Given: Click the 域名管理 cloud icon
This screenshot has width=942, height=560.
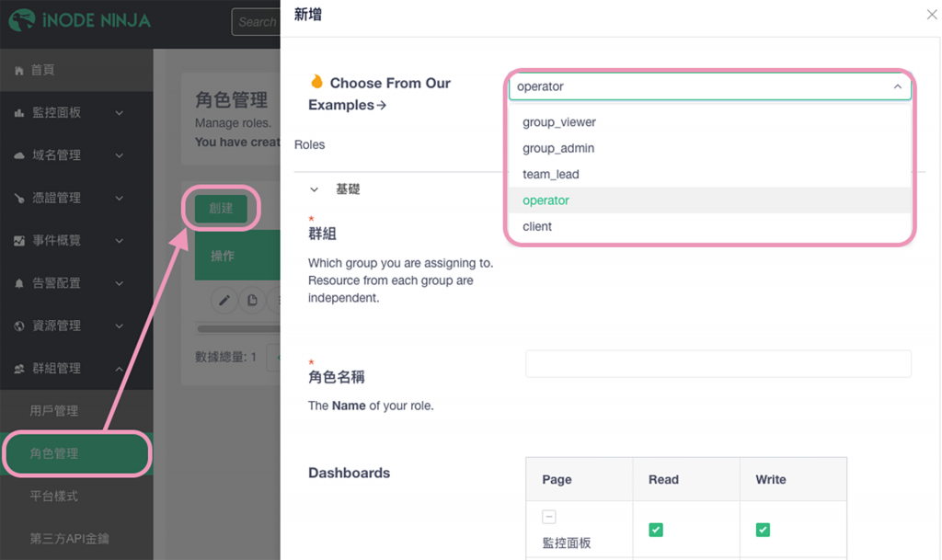Looking at the screenshot, I should point(19,155).
